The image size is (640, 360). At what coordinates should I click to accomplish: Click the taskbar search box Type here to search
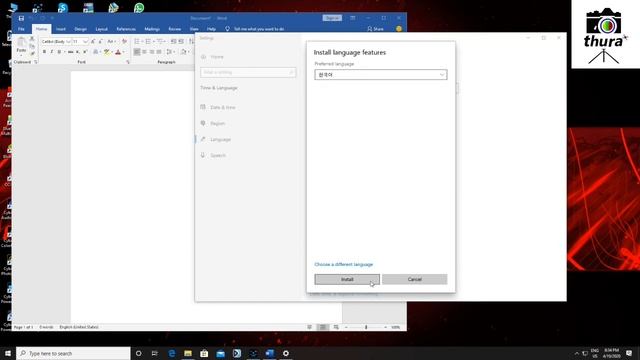tap(73, 353)
